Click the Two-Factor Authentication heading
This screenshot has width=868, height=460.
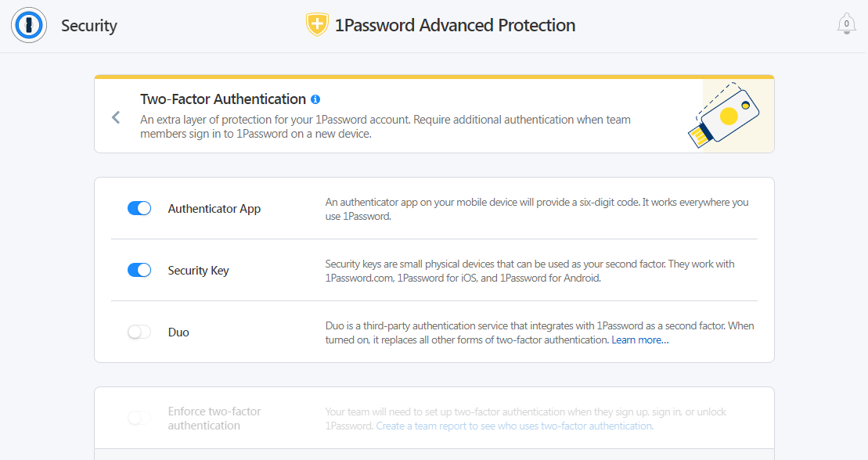point(223,99)
